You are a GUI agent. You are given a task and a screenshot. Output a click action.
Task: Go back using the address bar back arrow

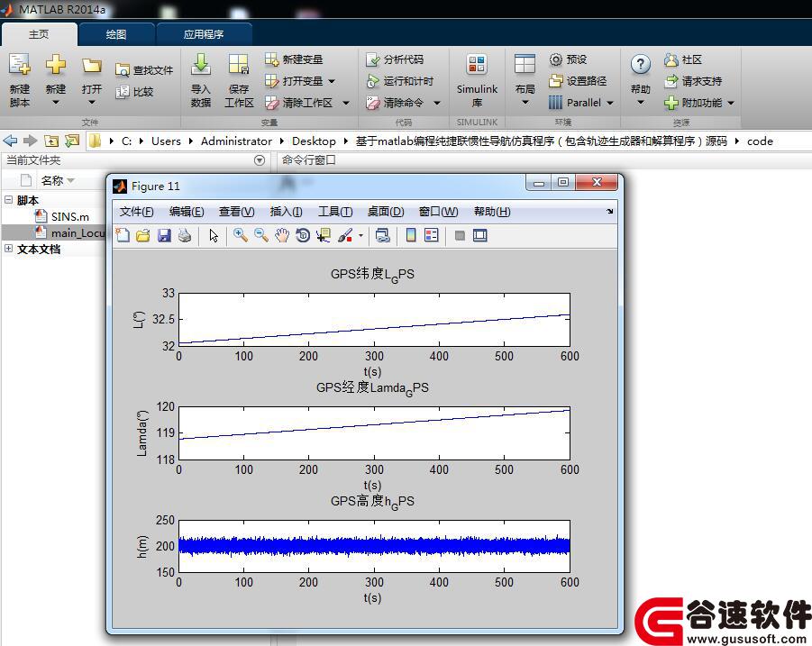click(x=10, y=141)
